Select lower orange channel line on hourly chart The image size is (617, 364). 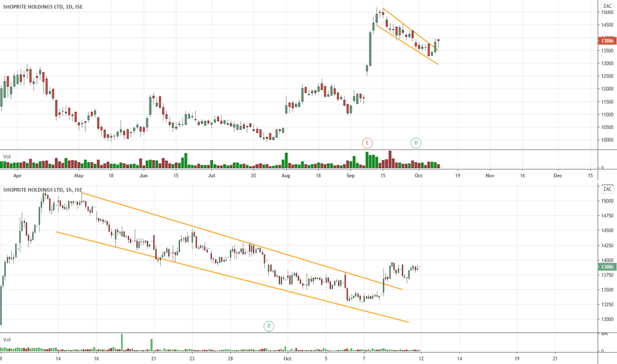(x=232, y=277)
